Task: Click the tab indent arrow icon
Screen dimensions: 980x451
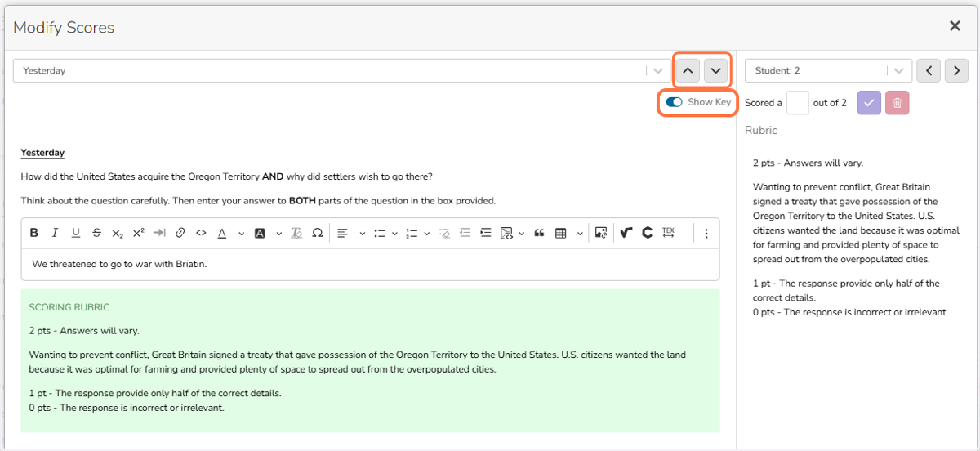Action: pyautogui.click(x=159, y=233)
